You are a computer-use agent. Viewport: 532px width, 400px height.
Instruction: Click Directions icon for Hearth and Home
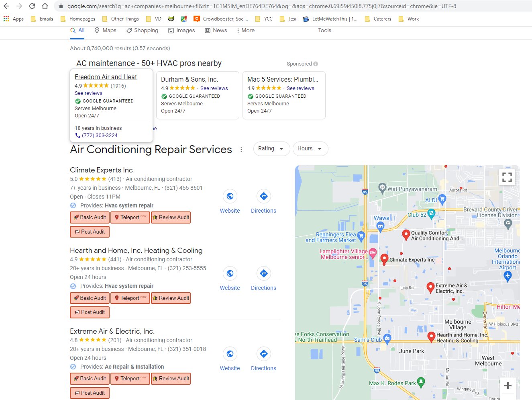click(264, 273)
